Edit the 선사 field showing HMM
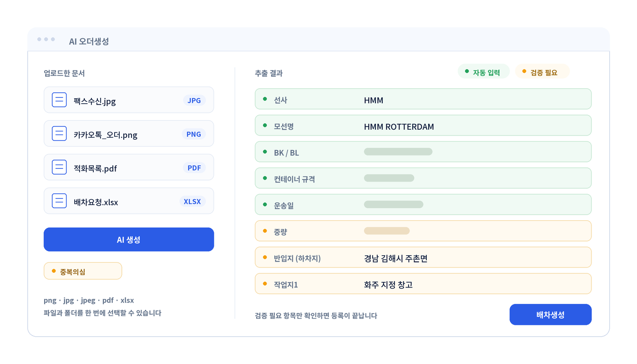The width and height of the screenshot is (637, 364). pos(423,99)
